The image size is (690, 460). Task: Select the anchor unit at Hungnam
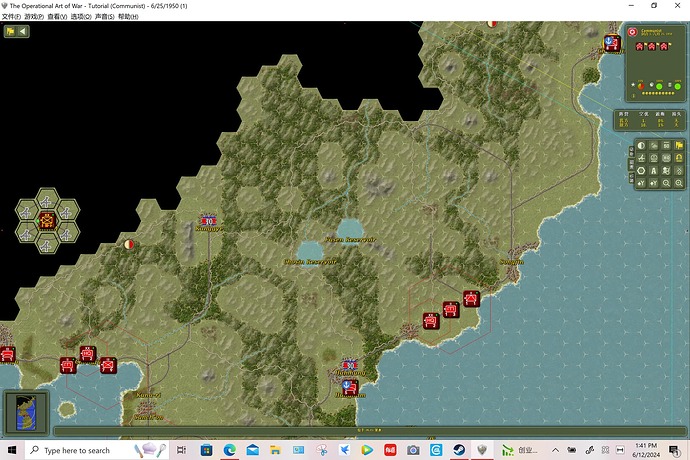coord(350,387)
